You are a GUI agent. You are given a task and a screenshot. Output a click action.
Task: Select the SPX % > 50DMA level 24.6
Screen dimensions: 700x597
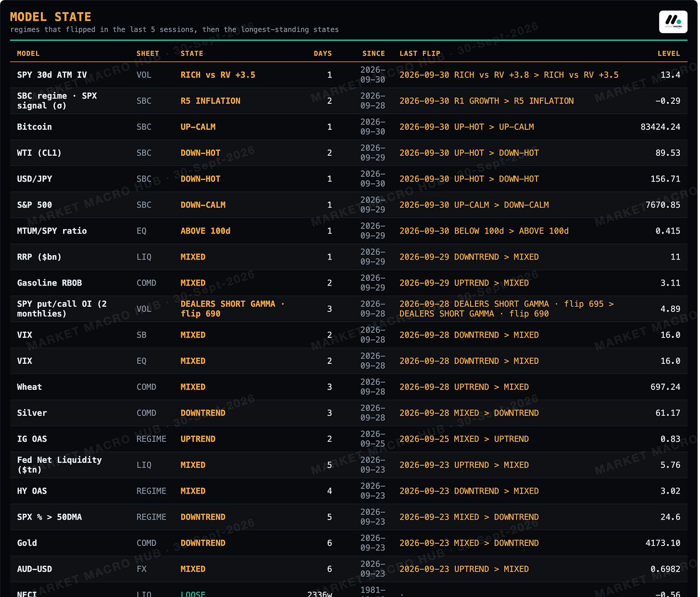(x=670, y=517)
